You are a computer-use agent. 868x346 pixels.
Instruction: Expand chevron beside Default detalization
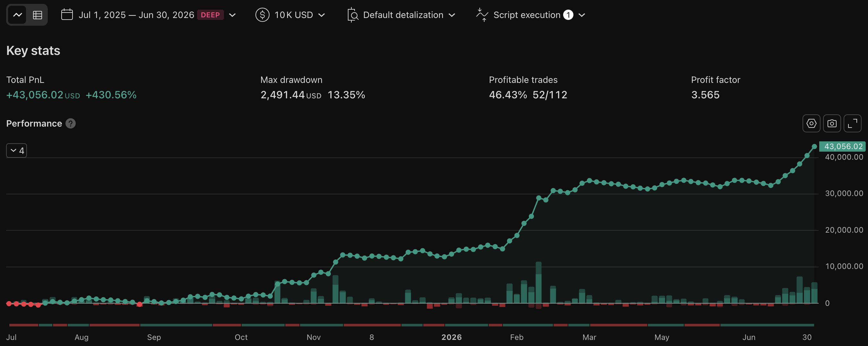tap(452, 15)
